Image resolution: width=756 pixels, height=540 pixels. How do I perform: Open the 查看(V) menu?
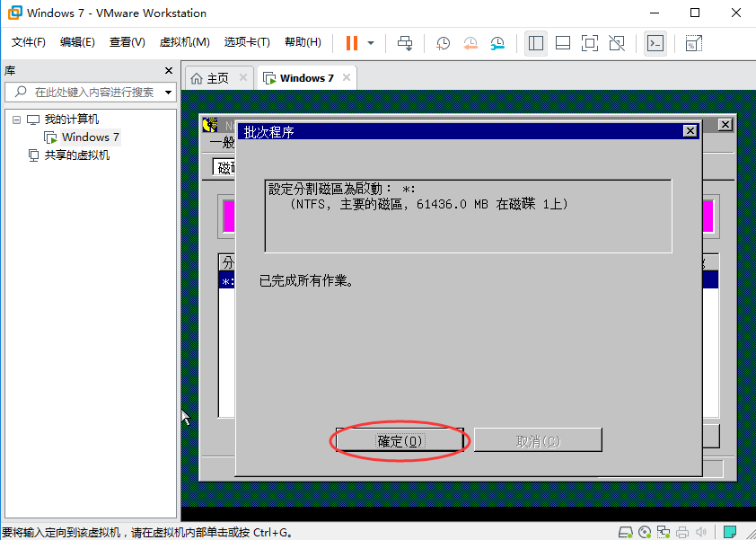(127, 42)
